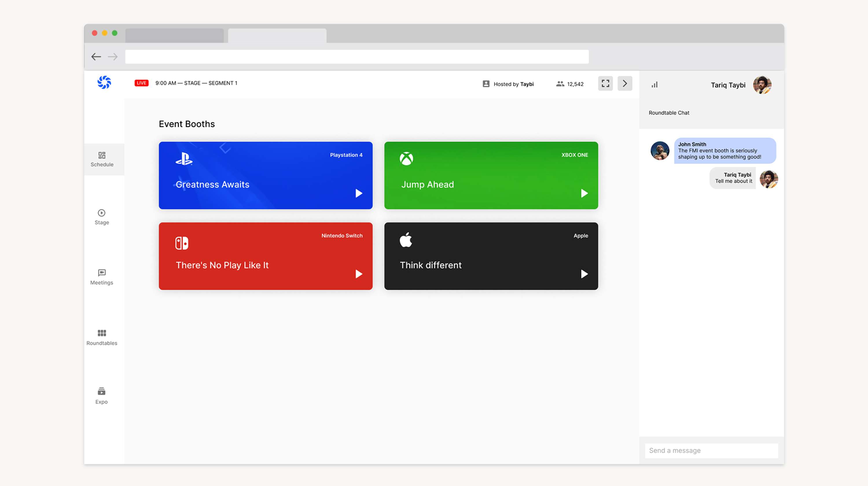
Task: Click the Xbox logo on green booth
Action: 407,159
